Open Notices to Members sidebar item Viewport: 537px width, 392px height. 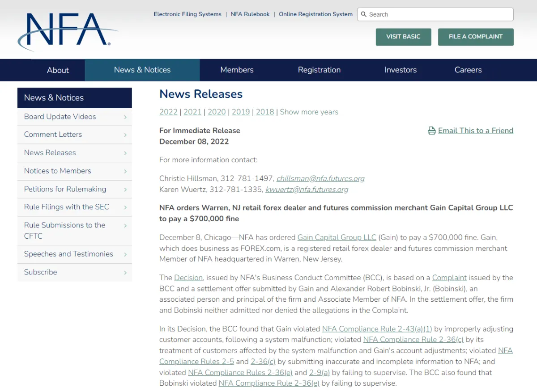click(x=75, y=171)
